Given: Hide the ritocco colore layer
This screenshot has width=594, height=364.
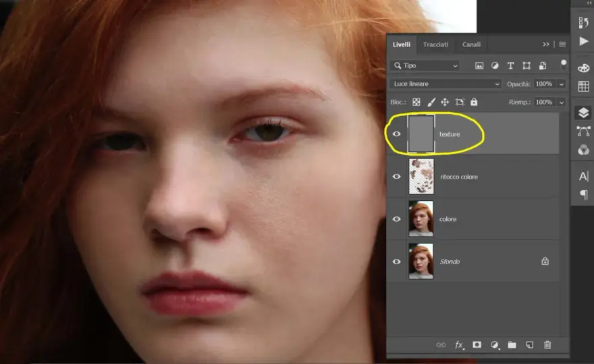Looking at the screenshot, I should pos(397,177).
